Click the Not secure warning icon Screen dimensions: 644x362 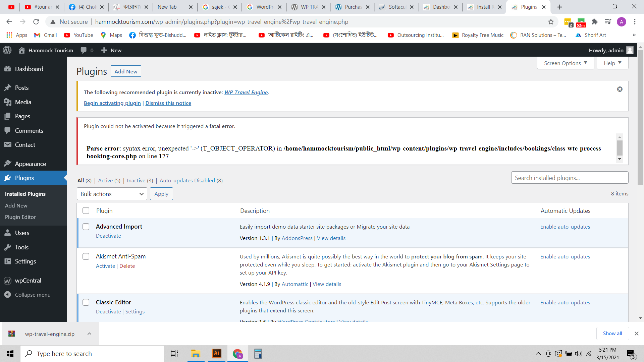click(x=53, y=22)
